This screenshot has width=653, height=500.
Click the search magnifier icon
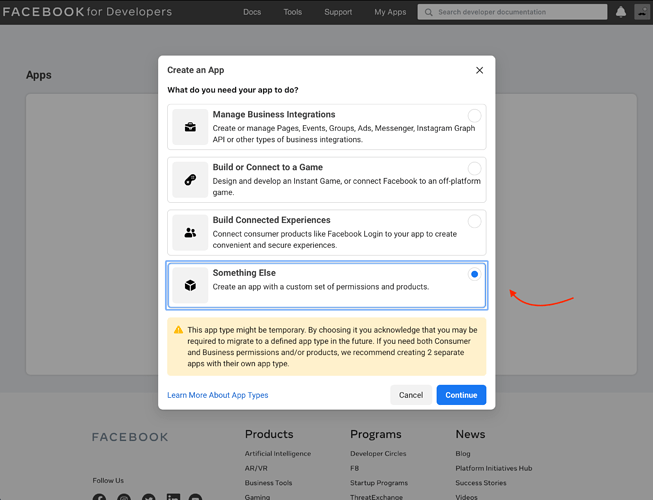(428, 12)
